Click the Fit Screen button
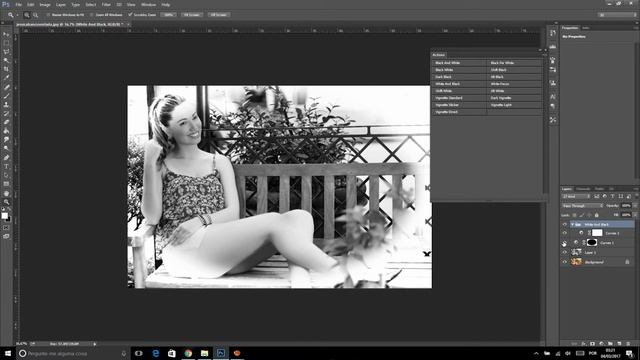Screen dimensions: 640x360 coord(191,15)
